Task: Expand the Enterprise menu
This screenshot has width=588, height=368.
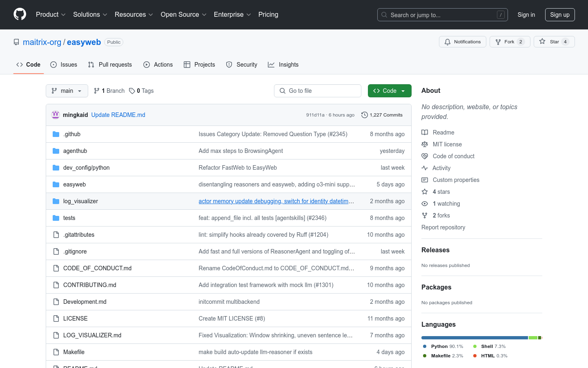Action: (232, 14)
